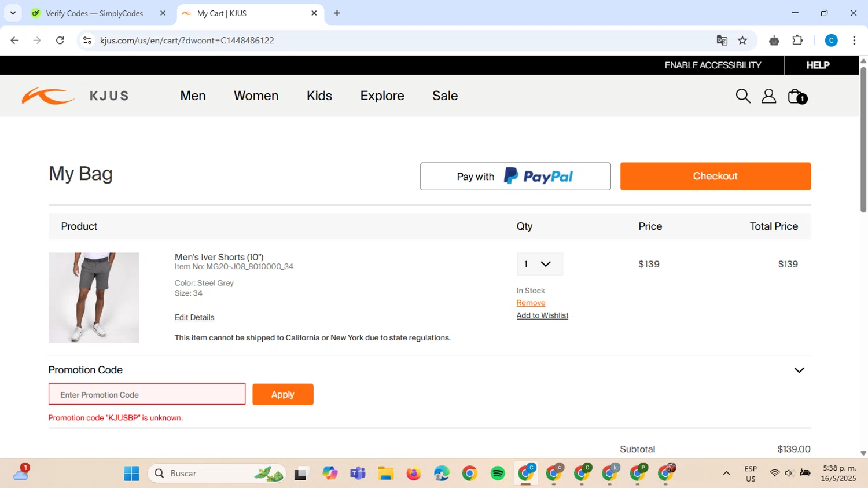Open Spotify from the taskbar
Viewport: 868px width, 488px height.
[x=498, y=474]
